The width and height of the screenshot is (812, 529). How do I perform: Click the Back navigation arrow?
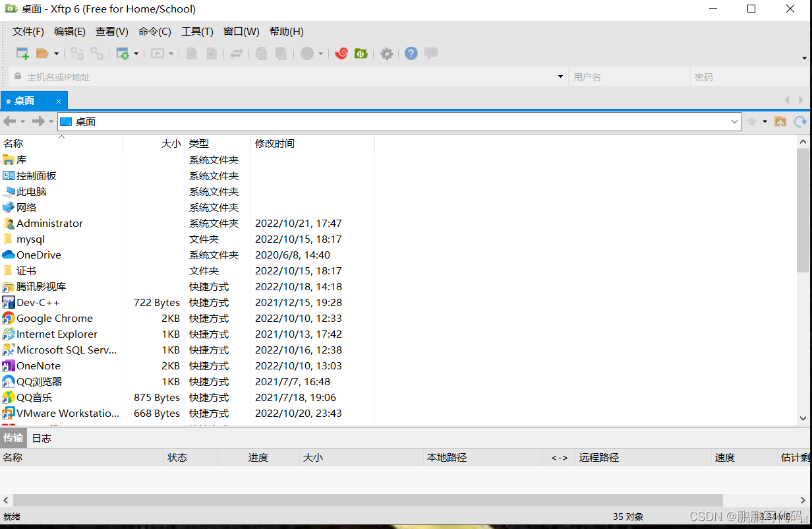coord(10,121)
